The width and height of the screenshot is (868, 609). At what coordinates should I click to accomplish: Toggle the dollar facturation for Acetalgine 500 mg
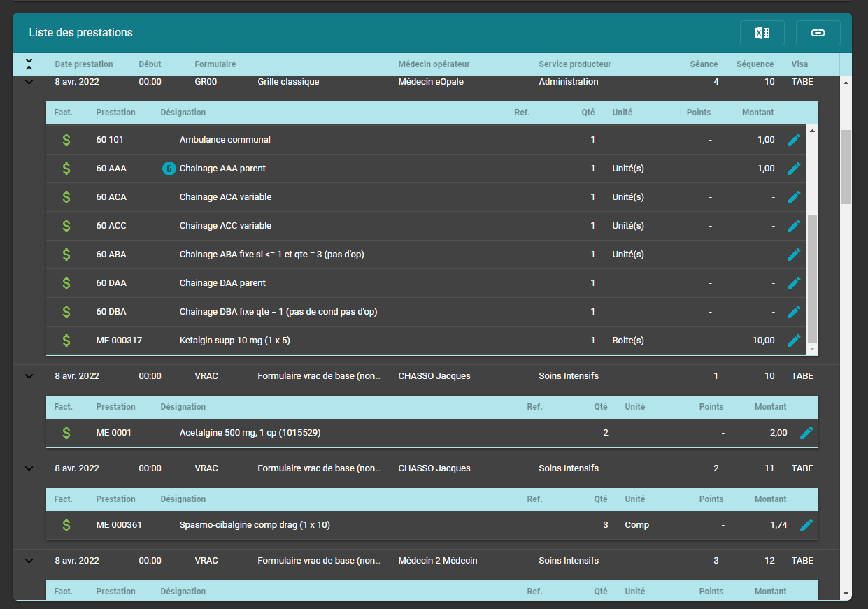(66, 432)
